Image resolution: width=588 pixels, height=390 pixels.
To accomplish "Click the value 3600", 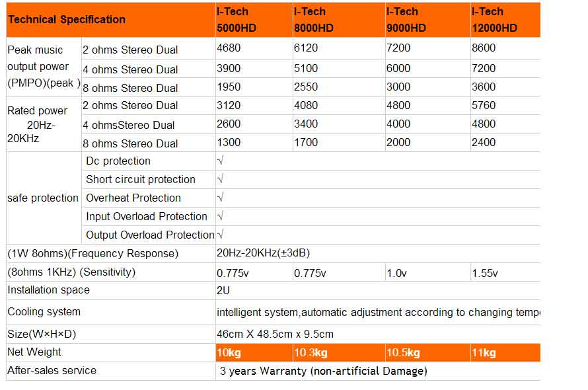I will (x=484, y=87).
